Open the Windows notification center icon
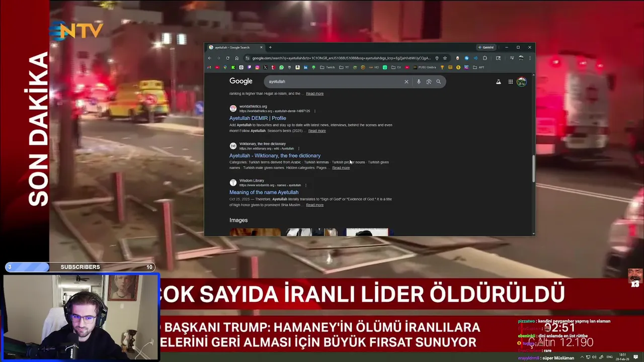Image resolution: width=644 pixels, height=362 pixels. [x=636, y=357]
